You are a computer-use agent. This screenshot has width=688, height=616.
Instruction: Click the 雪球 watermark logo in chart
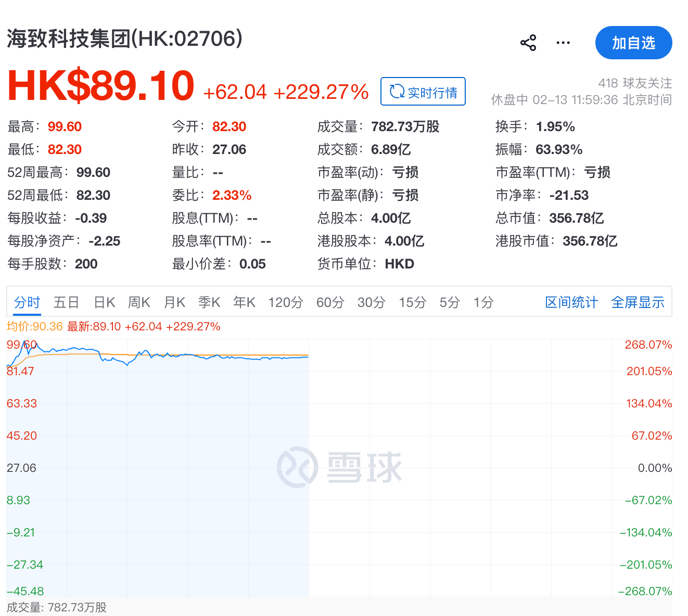339,467
